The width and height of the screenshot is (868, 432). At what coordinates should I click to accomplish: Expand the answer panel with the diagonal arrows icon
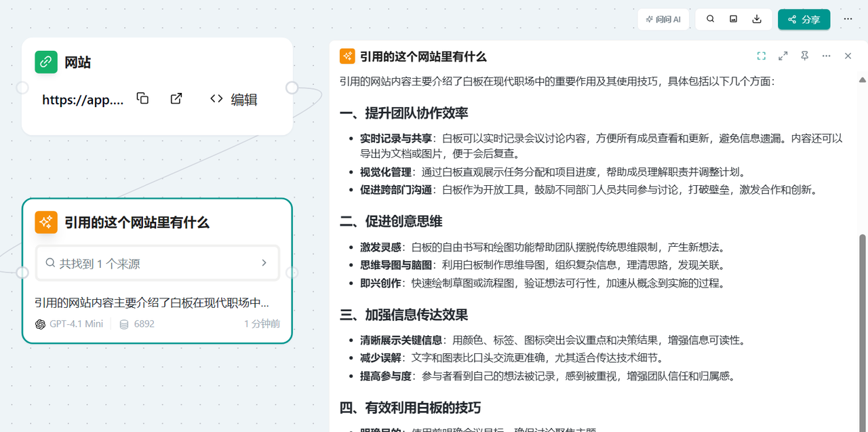coord(783,56)
